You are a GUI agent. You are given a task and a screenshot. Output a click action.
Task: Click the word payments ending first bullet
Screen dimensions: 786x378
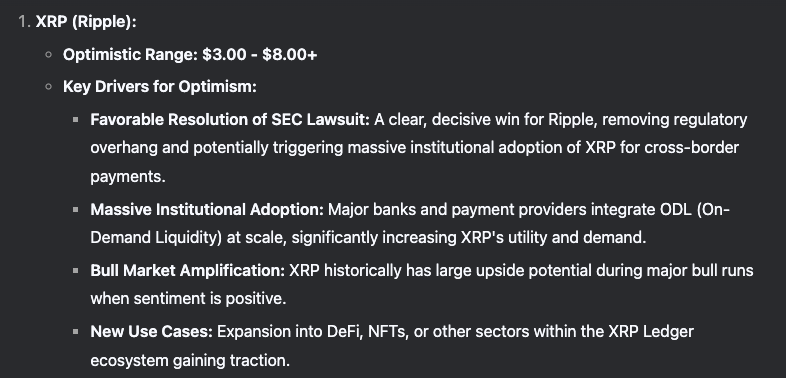128,176
